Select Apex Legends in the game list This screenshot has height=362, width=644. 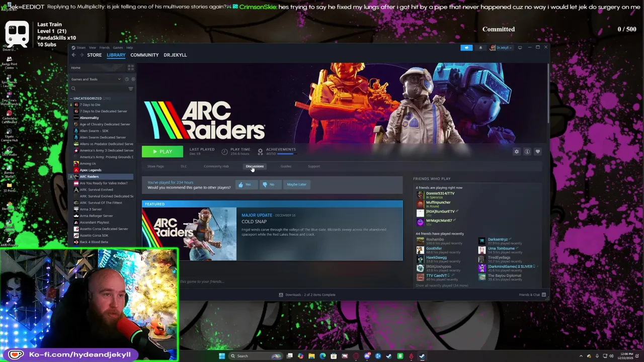(90, 170)
